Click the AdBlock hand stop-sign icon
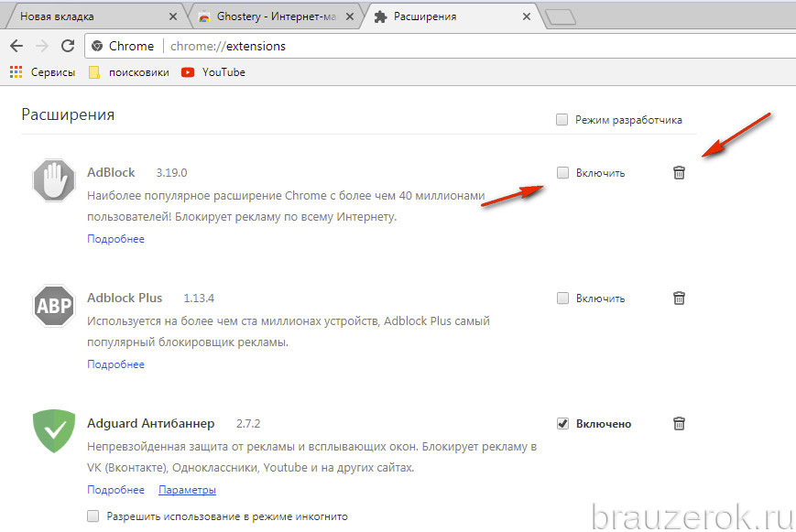This screenshot has height=532, width=796. point(54,180)
